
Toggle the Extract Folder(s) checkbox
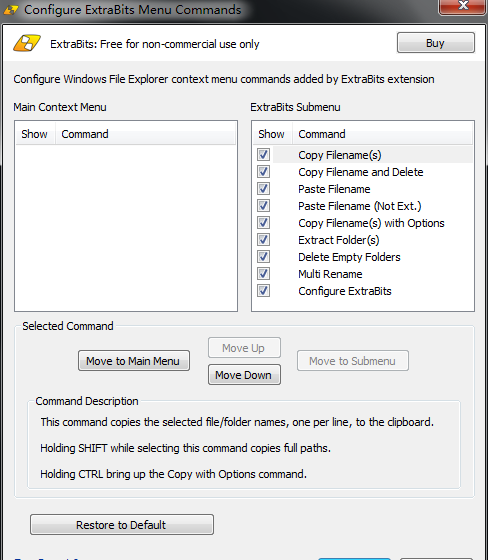(263, 240)
